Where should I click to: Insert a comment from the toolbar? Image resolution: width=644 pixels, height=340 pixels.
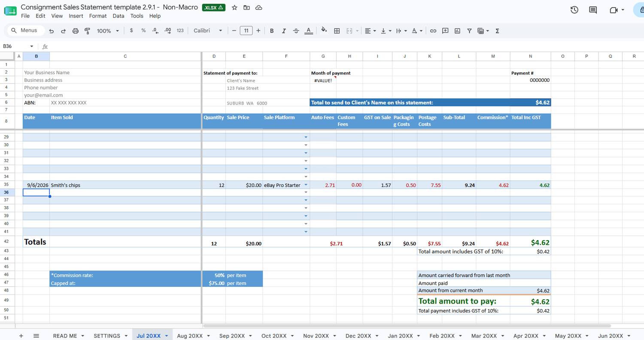click(x=445, y=31)
